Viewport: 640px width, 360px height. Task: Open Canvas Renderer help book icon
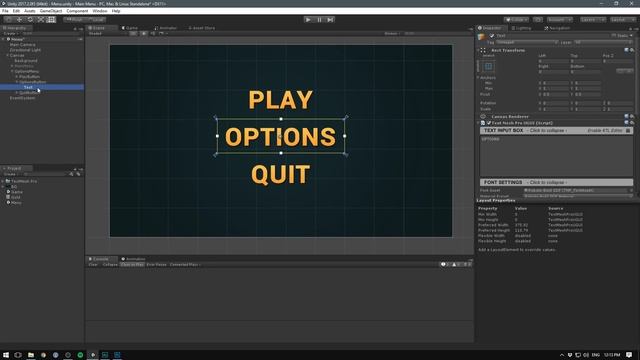pos(627,116)
